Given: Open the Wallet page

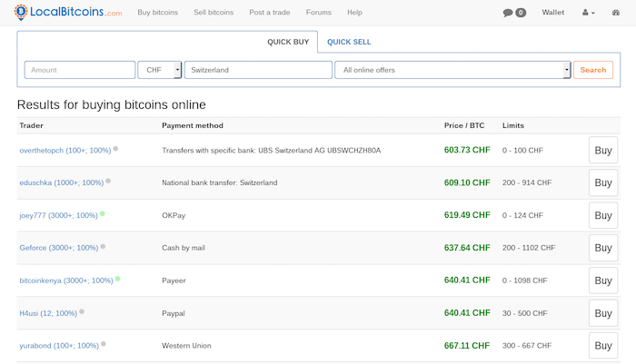Looking at the screenshot, I should point(553,13).
